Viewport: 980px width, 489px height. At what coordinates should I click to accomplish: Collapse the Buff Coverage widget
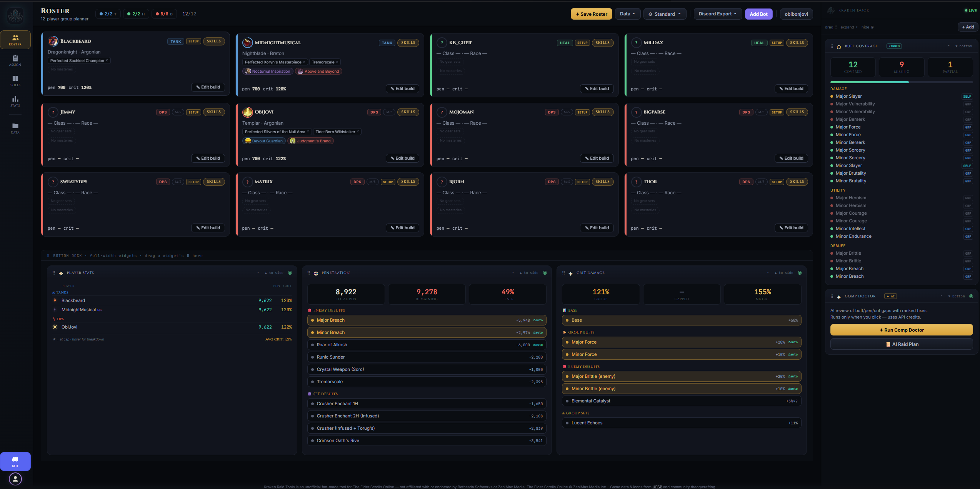(949, 46)
